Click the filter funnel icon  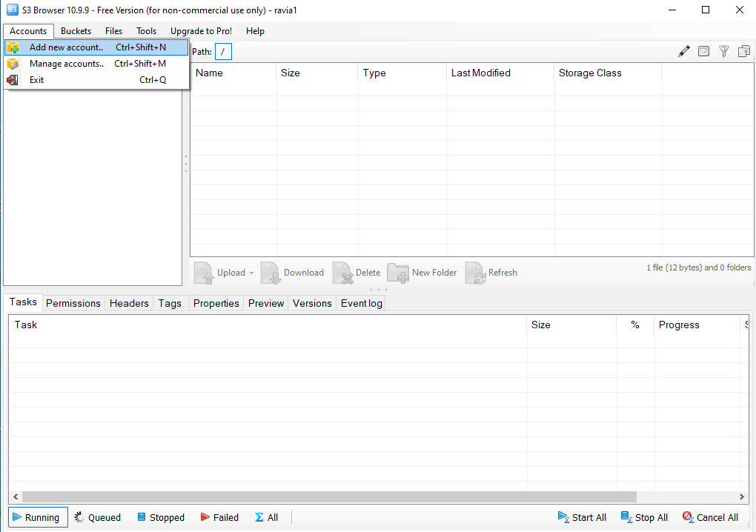pos(724,51)
